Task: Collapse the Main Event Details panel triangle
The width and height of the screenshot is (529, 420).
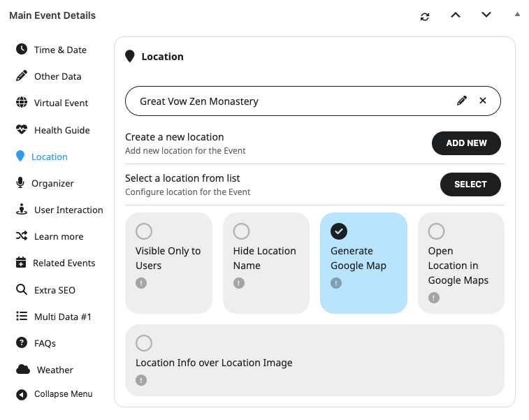Action: coord(517,14)
